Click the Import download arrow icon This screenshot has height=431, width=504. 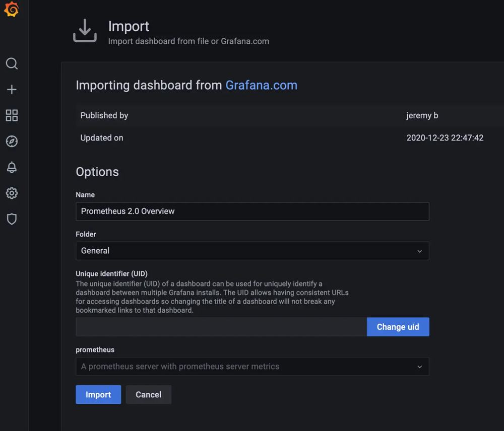pyautogui.click(x=85, y=31)
